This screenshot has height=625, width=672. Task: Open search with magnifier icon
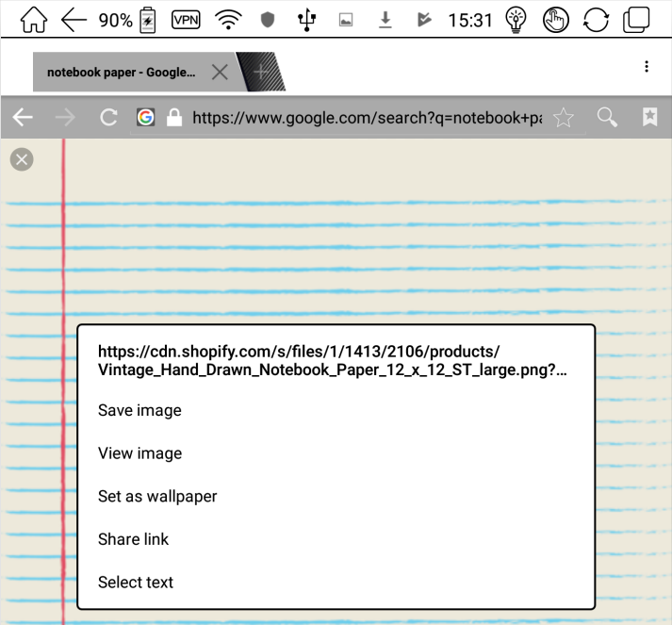[x=607, y=117]
